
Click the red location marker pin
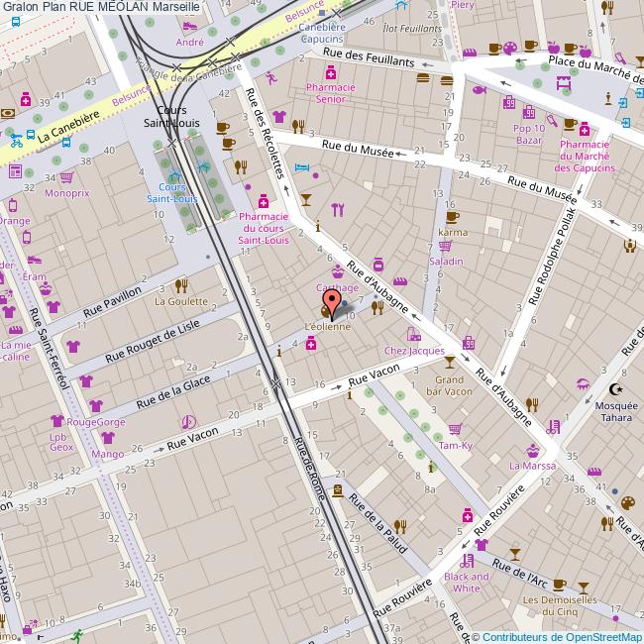[x=330, y=300]
